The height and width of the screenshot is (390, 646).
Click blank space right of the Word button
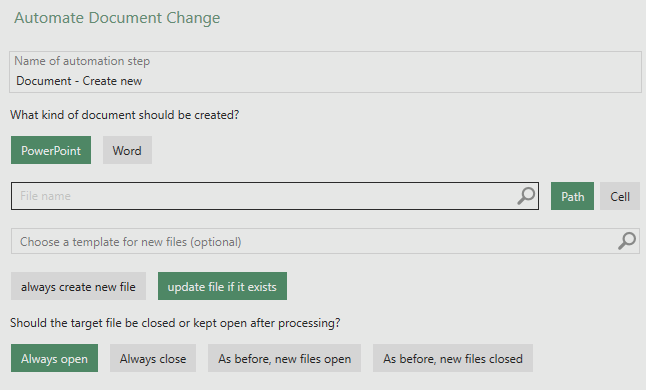[371, 150]
